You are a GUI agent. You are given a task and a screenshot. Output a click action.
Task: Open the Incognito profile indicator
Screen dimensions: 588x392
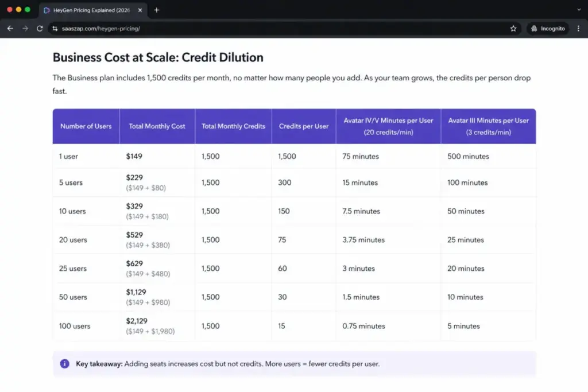pos(548,29)
